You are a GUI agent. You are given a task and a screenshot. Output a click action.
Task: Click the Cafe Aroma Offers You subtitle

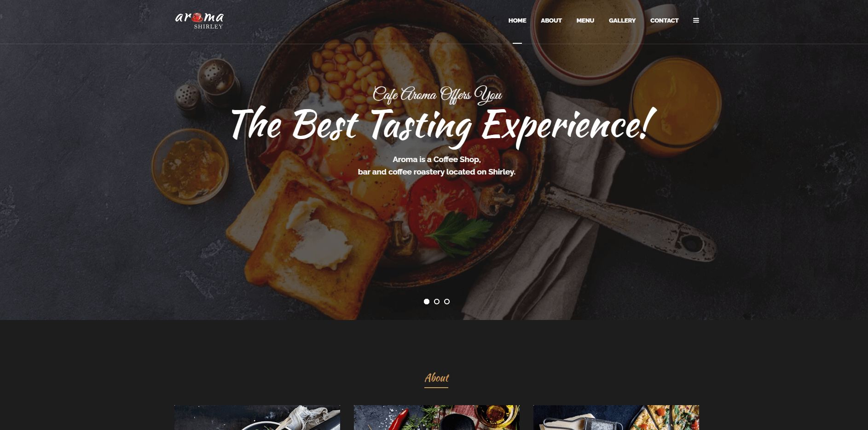[x=437, y=95]
